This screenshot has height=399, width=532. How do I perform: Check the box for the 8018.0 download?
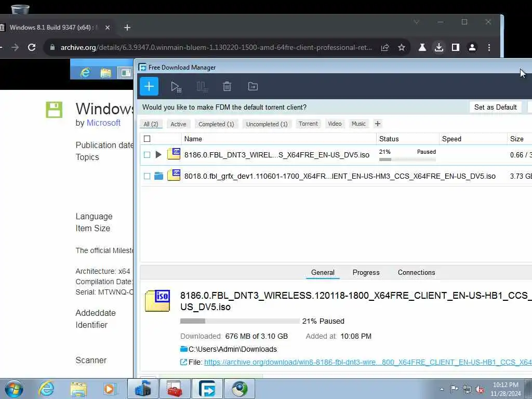(147, 176)
